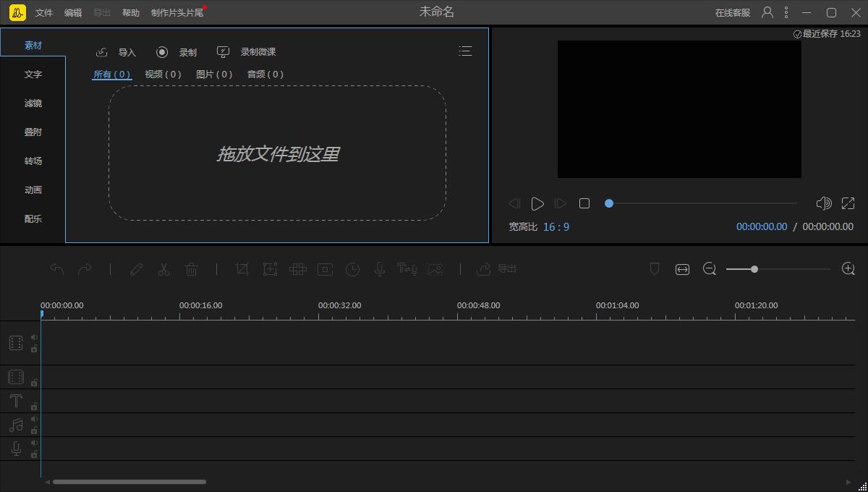Image resolution: width=868 pixels, height=492 pixels.
Task: Click the 在线客服 online support link
Action: (733, 13)
